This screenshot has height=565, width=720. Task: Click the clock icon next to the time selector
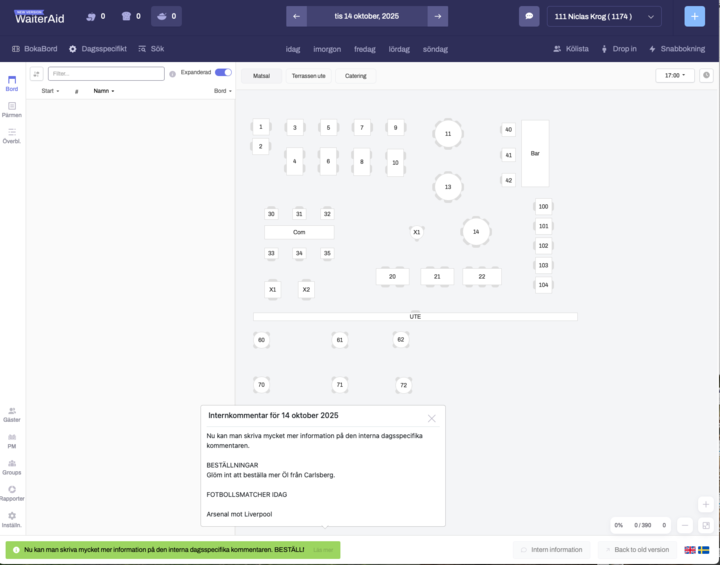pyautogui.click(x=706, y=75)
